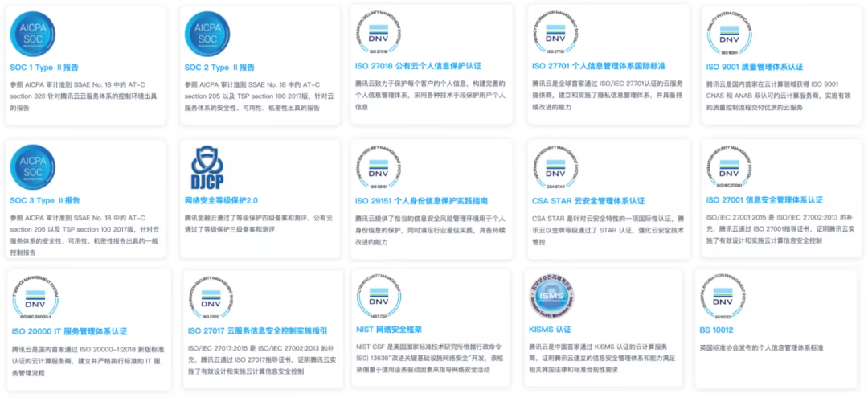Open ISO 27018 公有云个人信息保护认证 title
The height and width of the screenshot is (398, 868).
(418, 67)
